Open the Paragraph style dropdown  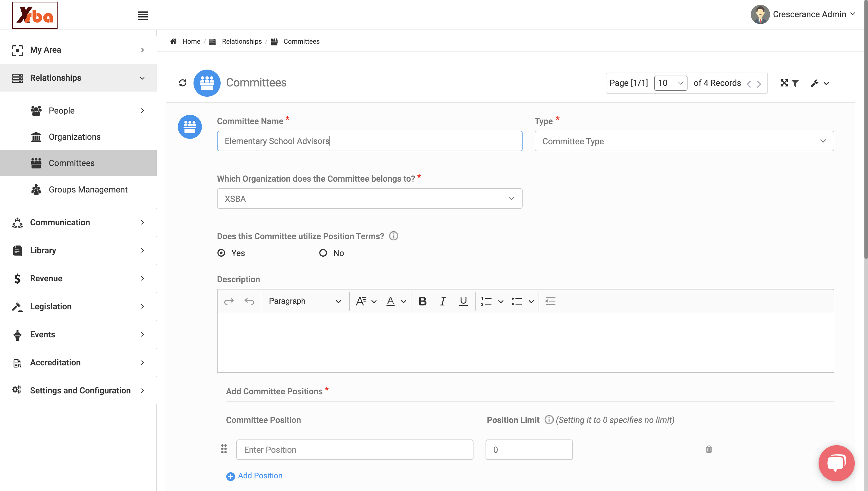point(305,301)
